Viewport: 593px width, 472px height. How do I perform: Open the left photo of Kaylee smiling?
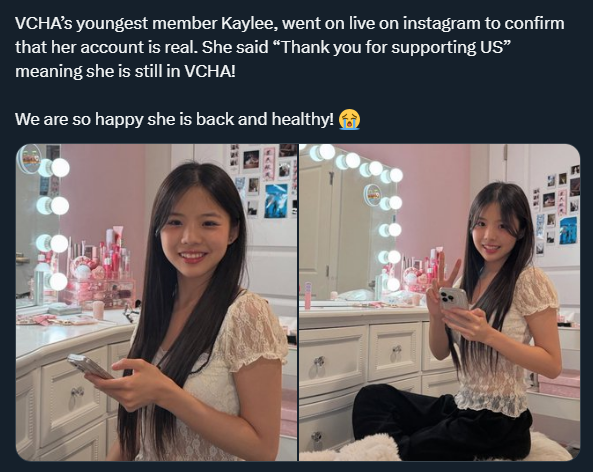pyautogui.click(x=157, y=302)
